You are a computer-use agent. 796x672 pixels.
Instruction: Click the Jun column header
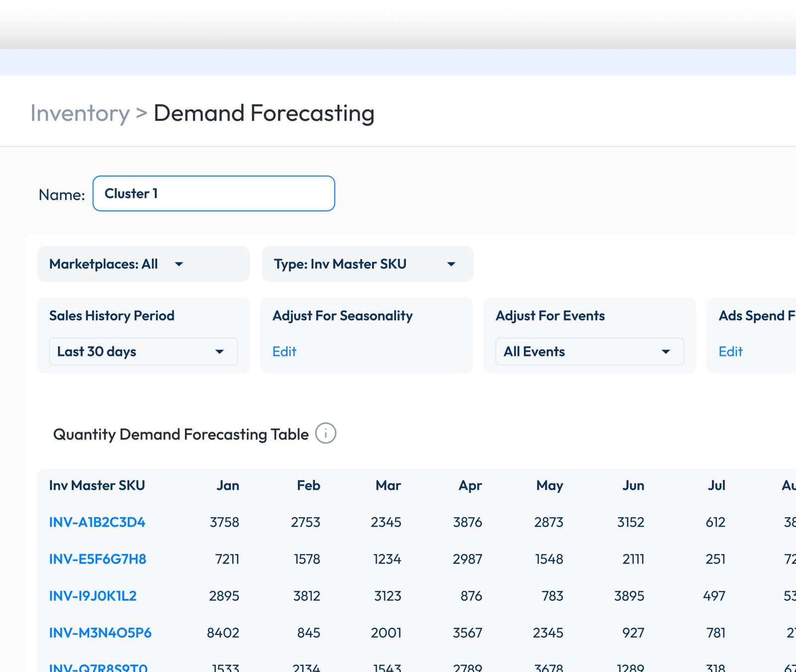(x=633, y=485)
